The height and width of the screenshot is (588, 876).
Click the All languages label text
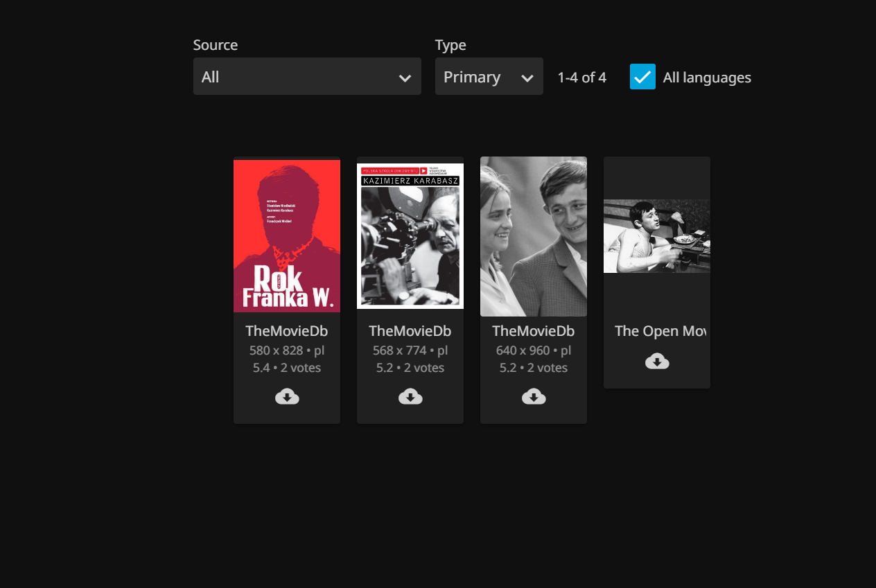(706, 78)
